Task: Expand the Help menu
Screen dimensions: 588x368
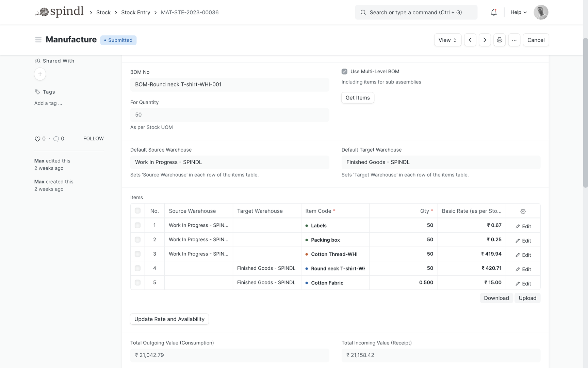Action: (518, 12)
